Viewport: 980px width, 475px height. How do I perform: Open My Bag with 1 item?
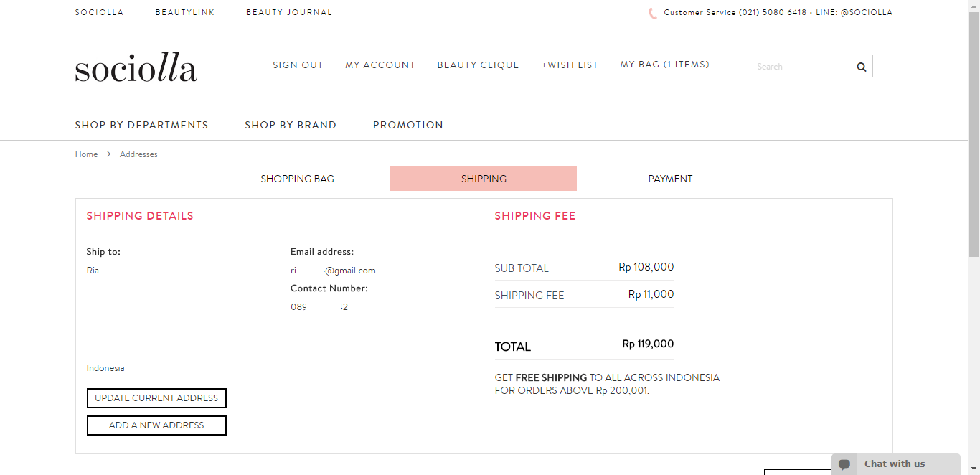click(665, 65)
